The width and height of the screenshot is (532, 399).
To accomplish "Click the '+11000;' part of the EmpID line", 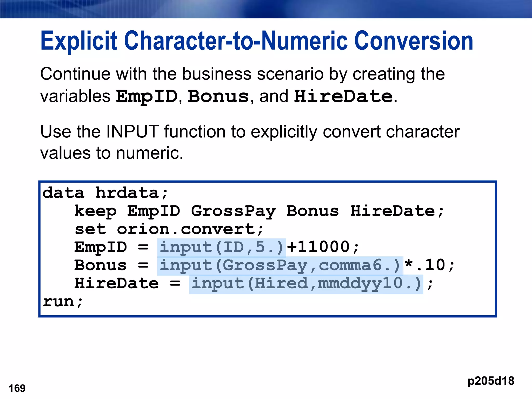I will (323, 247).
